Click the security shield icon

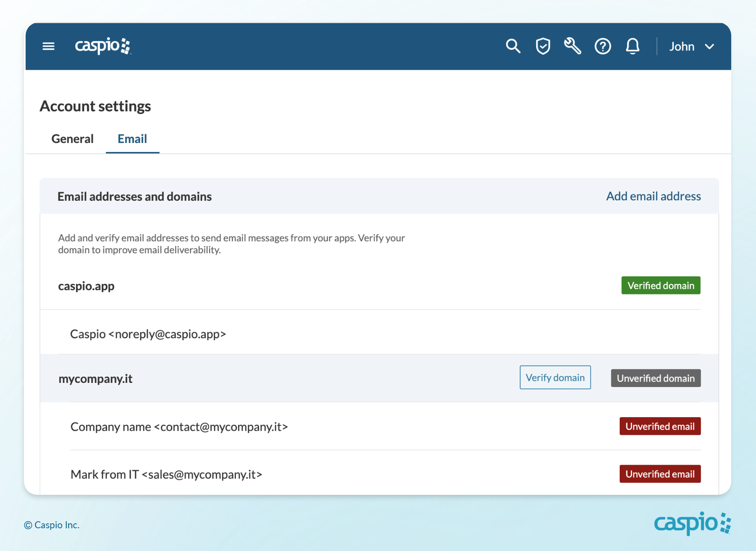[x=543, y=46]
